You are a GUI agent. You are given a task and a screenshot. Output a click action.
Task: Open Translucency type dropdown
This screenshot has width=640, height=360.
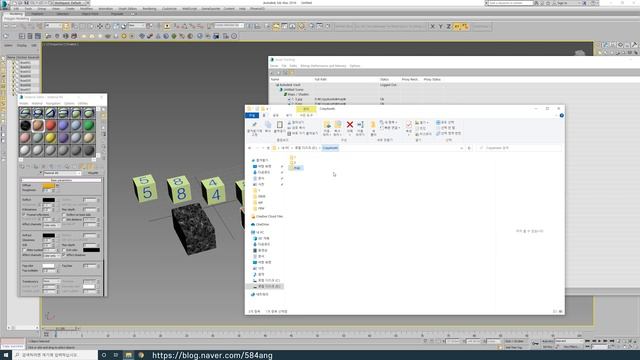pos(51,281)
